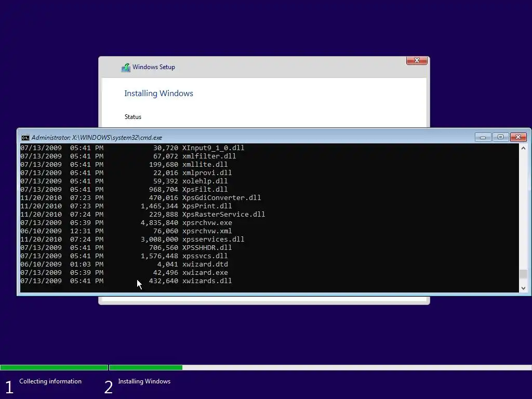Click the step number 1 at bottom

click(9, 388)
